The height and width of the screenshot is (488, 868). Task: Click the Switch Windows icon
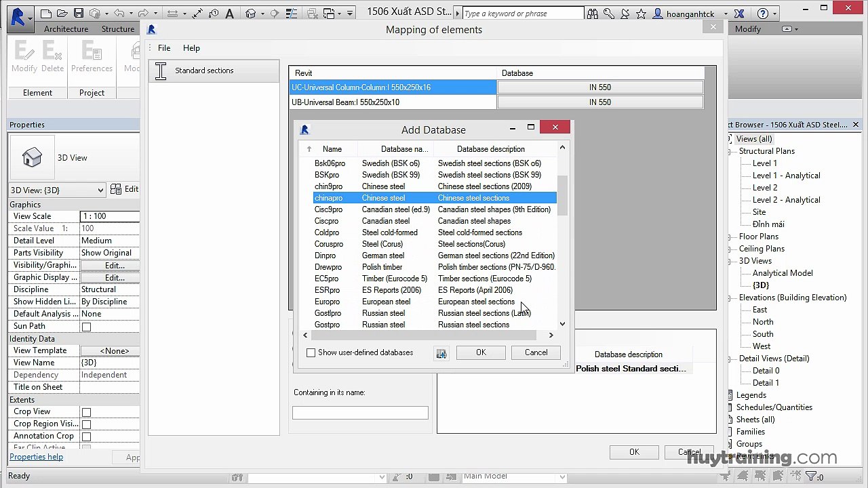click(x=330, y=14)
